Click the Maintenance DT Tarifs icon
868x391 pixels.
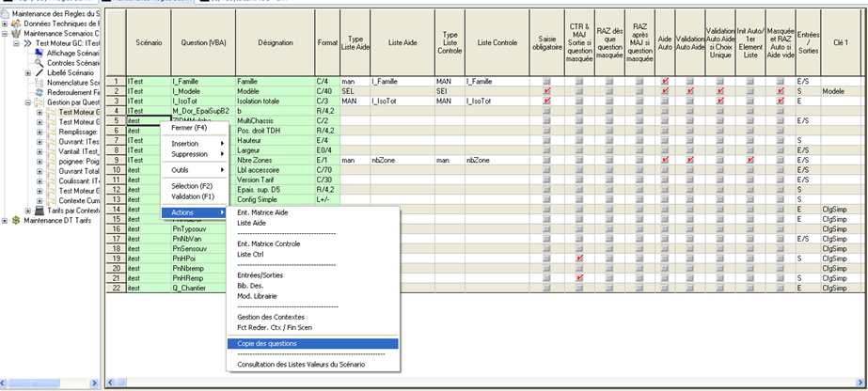(x=16, y=221)
